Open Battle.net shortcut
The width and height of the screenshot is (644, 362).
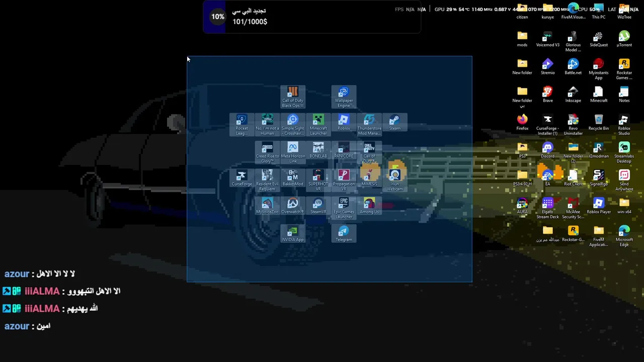[x=573, y=66]
